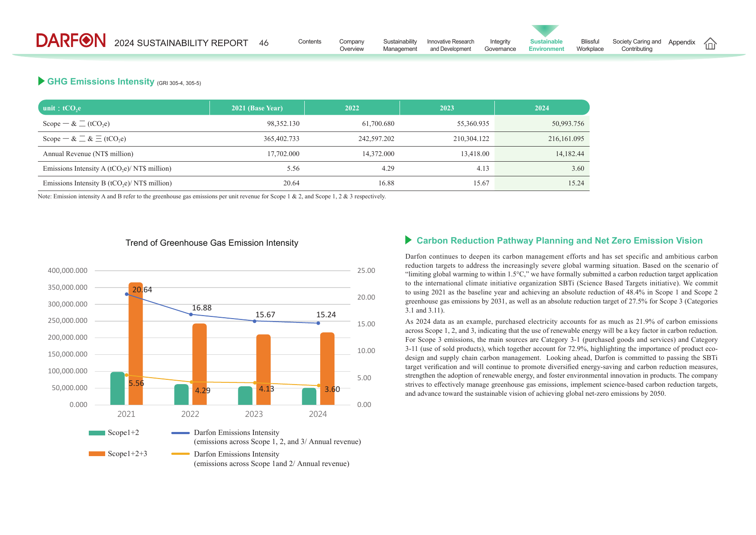Viewport: 756px width, 535px height.
Task: Click the 2022 orange Scope1+2+3 bar
Action: click(x=199, y=364)
